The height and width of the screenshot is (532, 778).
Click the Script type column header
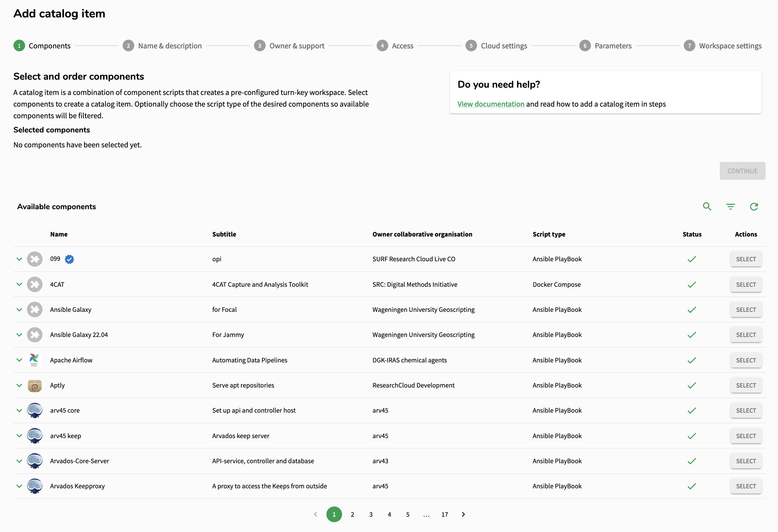click(549, 234)
